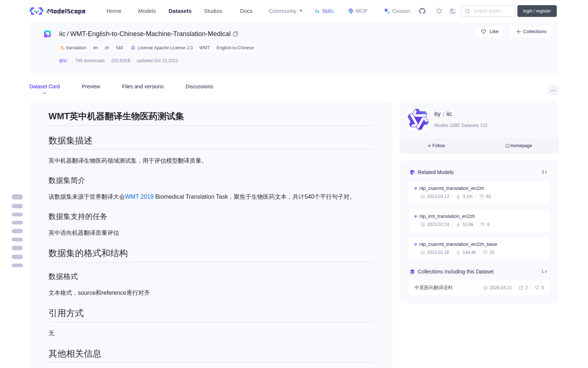Click heart icon showing 92 likes
The width and height of the screenshot is (588, 368).
coord(482,197)
